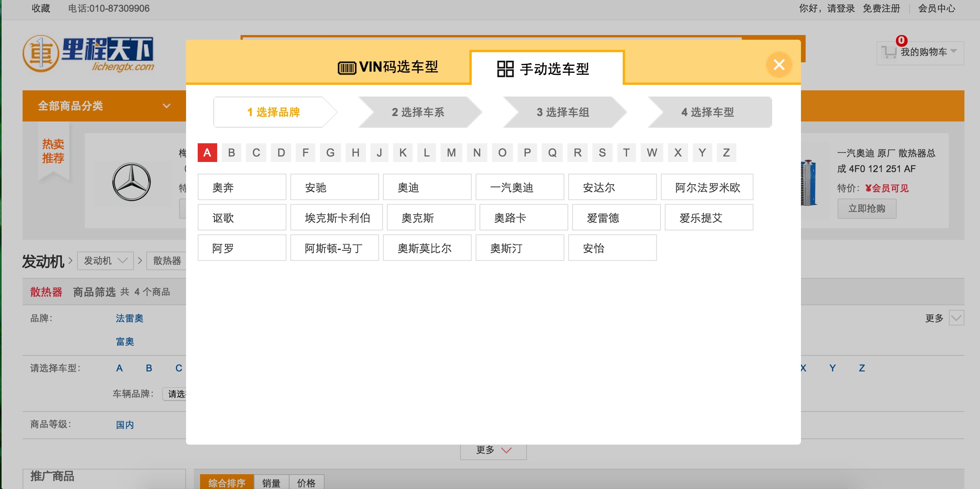The height and width of the screenshot is (489, 980).
Task: Click the Mercedes-Benz logo thumbnail
Action: [132, 181]
